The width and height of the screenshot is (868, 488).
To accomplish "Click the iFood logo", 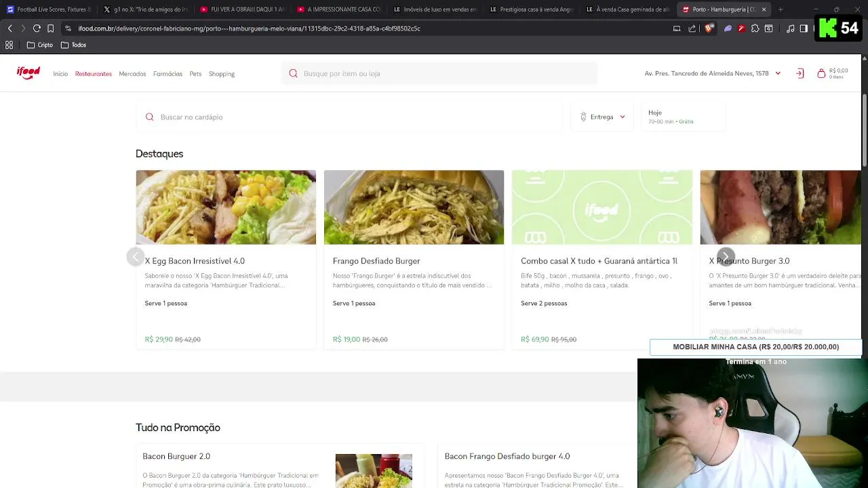I will click(x=28, y=73).
